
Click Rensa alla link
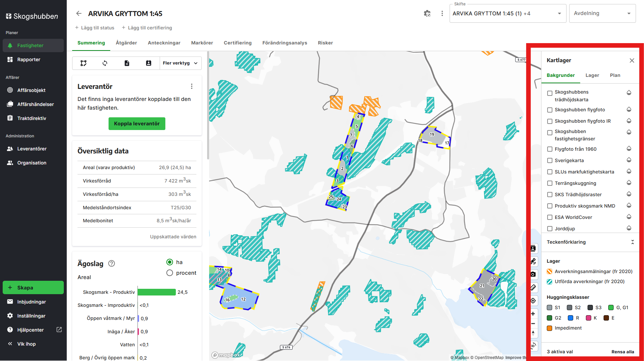(623, 352)
